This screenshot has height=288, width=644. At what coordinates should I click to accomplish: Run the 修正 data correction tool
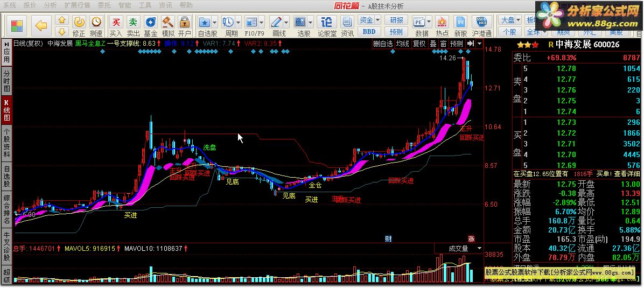79,26
